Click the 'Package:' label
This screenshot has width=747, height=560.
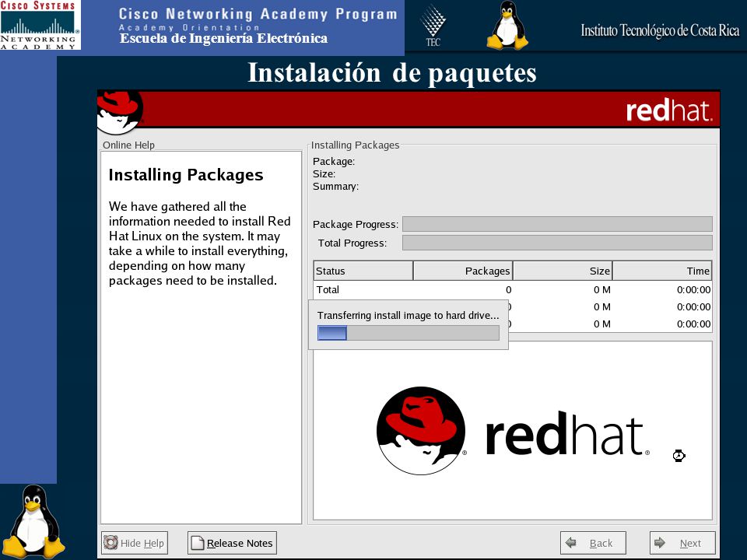(334, 162)
